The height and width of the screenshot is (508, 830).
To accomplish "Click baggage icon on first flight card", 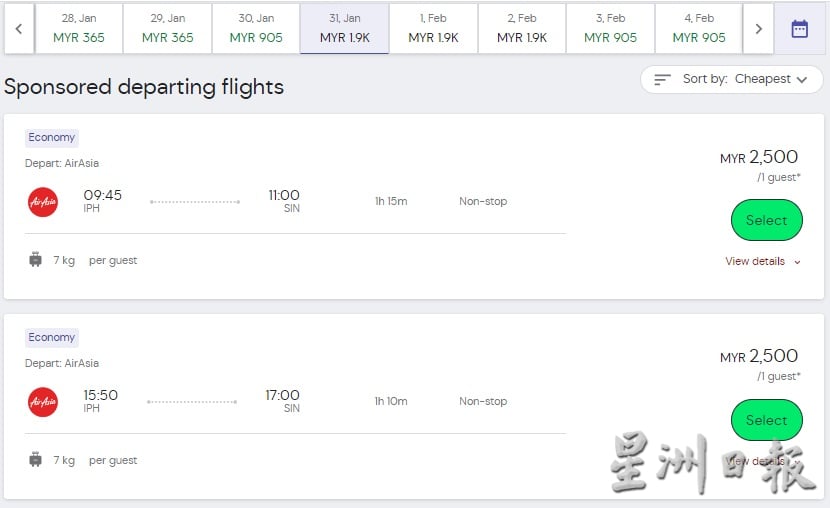I will pyautogui.click(x=35, y=260).
